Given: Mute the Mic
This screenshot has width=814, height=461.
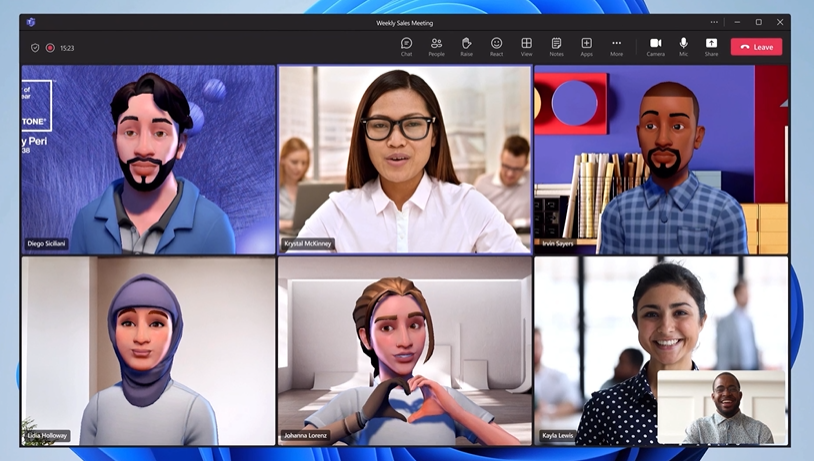Looking at the screenshot, I should 684,46.
